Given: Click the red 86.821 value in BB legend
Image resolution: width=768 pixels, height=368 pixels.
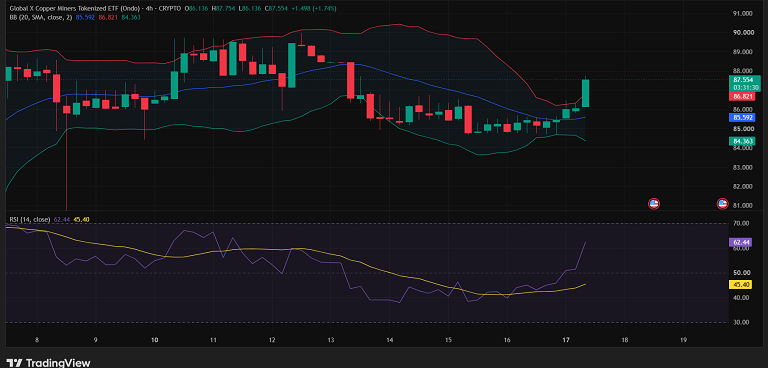Looking at the screenshot, I should coord(108,17).
